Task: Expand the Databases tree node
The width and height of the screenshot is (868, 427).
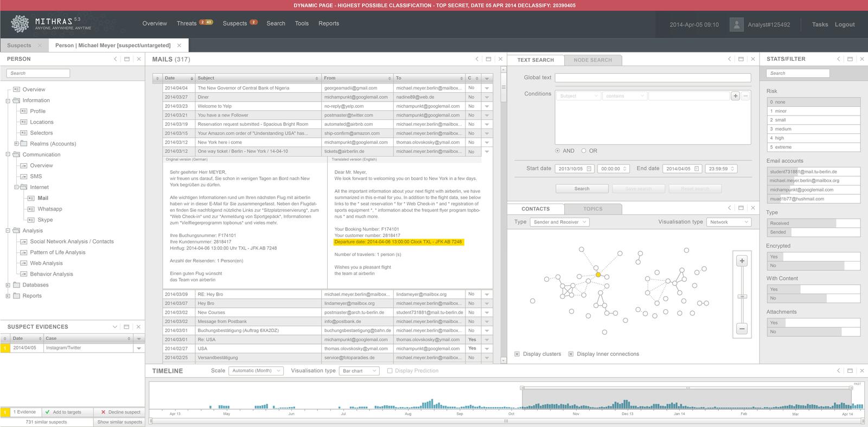Action: pyautogui.click(x=8, y=285)
